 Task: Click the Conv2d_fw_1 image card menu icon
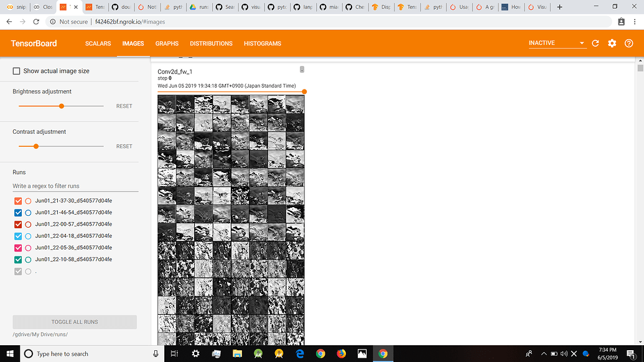click(x=302, y=70)
